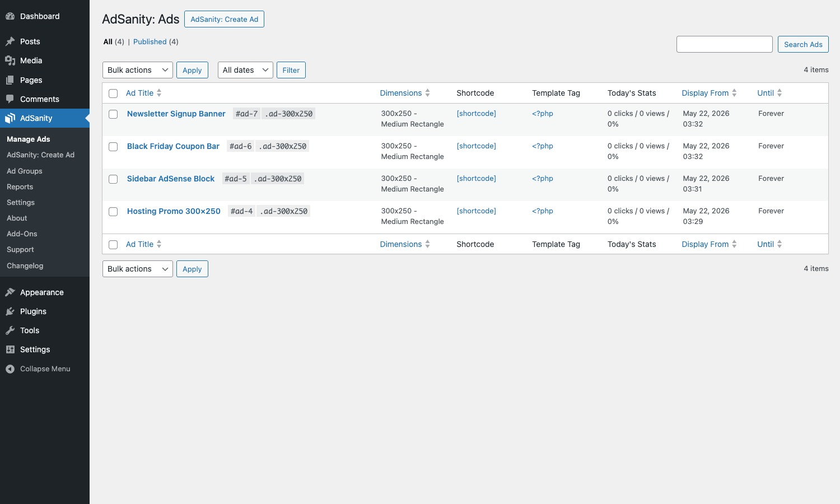Check the select-all box in table footer
The image size is (840, 504).
point(113,245)
